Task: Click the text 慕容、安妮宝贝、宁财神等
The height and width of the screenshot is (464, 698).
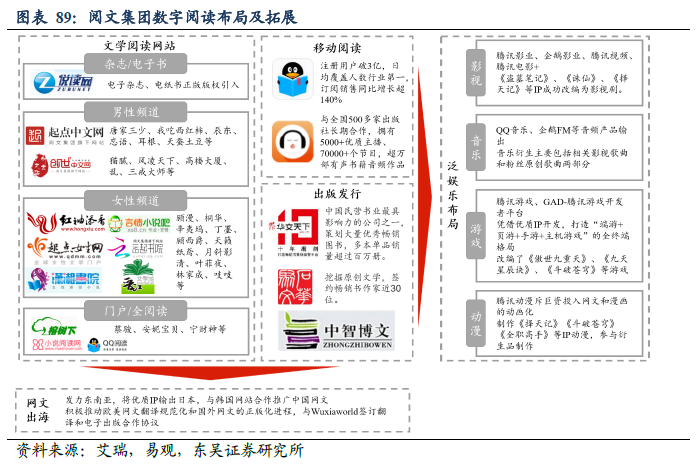Action: click(170, 329)
